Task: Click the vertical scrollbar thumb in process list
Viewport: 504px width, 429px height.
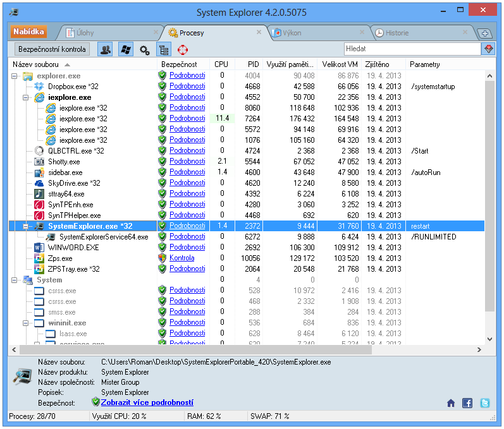Action: coord(489,196)
